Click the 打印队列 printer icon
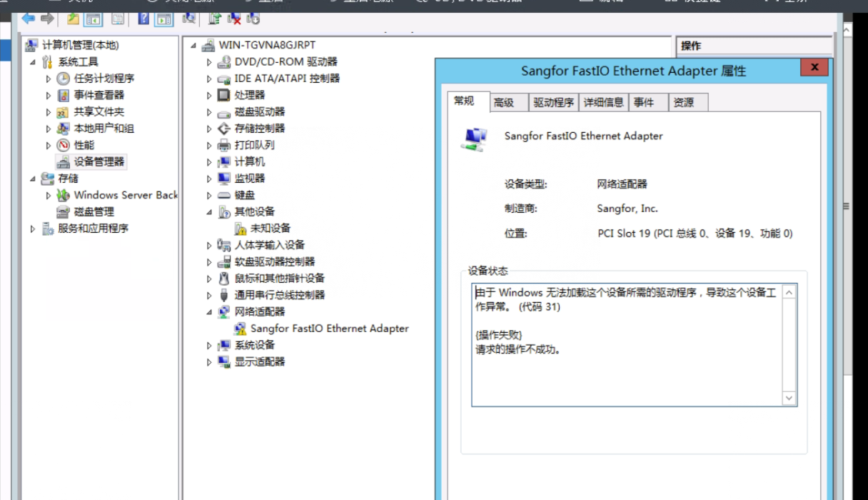868x500 pixels. tap(224, 145)
